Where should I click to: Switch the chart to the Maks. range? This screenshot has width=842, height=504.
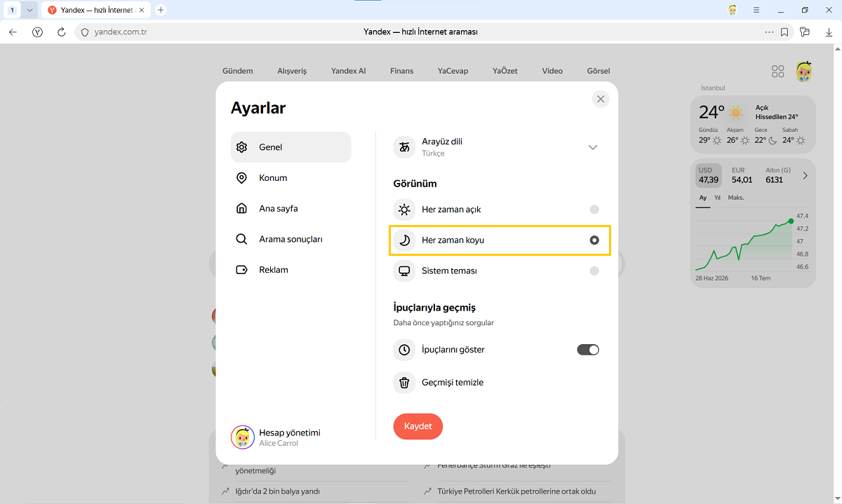736,198
